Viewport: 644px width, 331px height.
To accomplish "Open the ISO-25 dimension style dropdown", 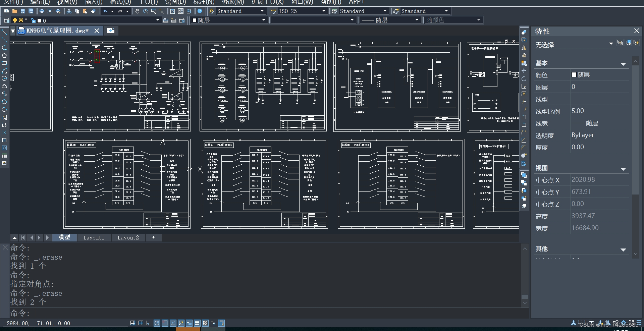I will pyautogui.click(x=324, y=11).
